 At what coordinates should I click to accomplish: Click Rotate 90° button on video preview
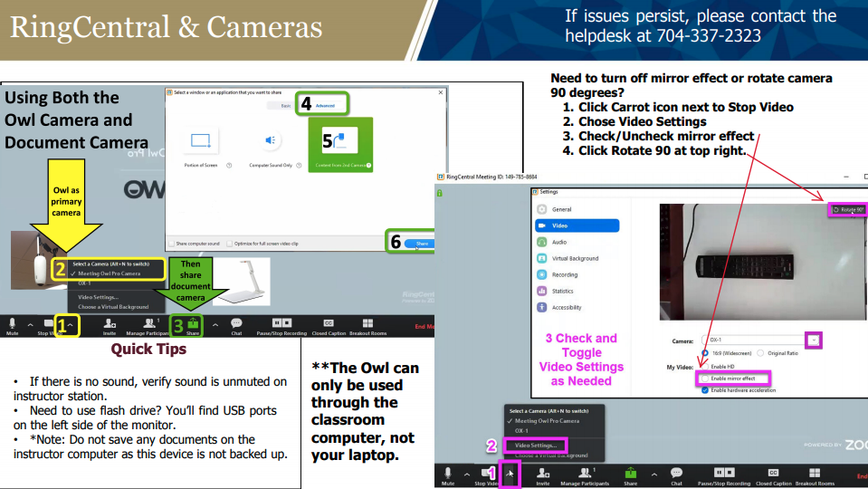click(848, 210)
